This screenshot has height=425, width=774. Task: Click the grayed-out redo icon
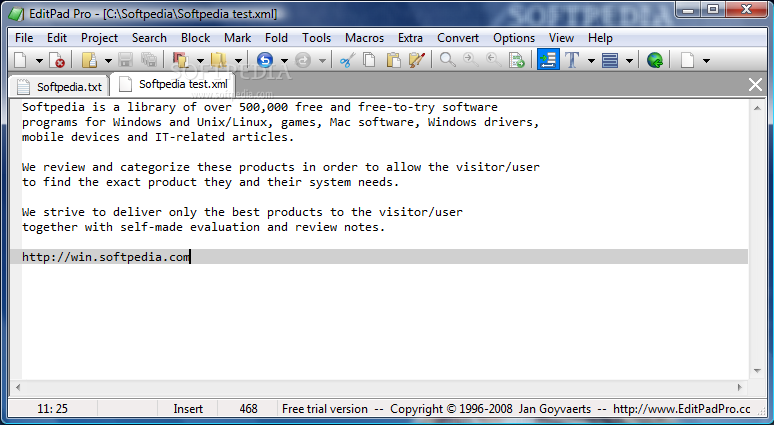pos(303,60)
